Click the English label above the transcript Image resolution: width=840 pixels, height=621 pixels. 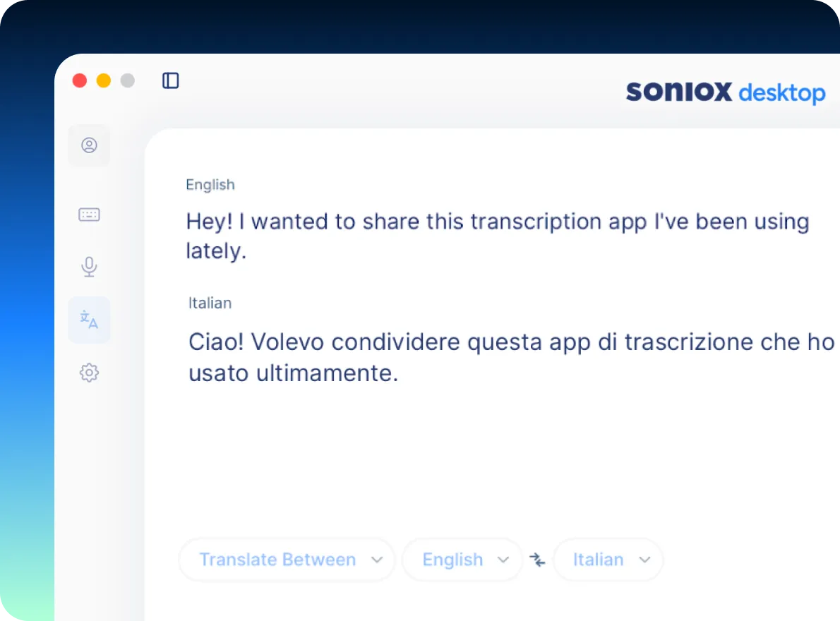210,185
